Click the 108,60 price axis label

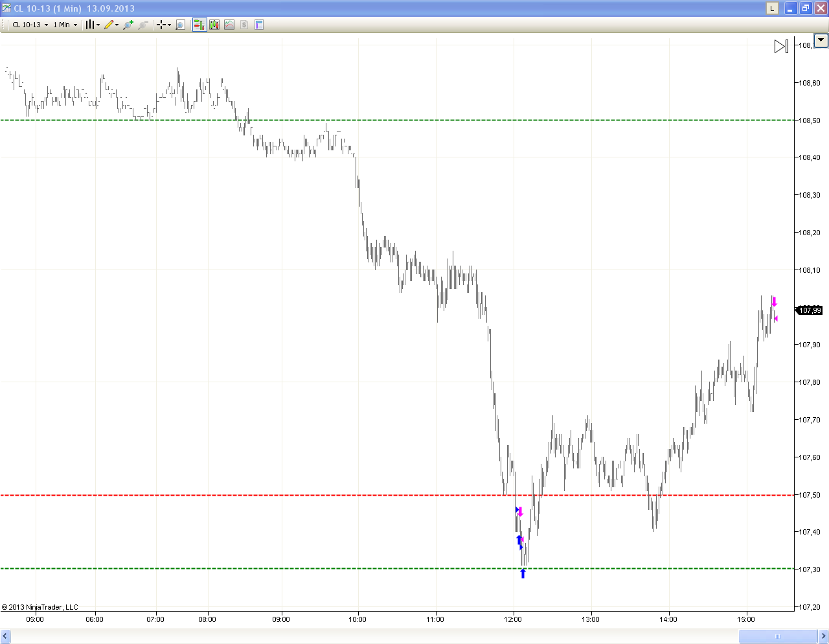click(810, 83)
